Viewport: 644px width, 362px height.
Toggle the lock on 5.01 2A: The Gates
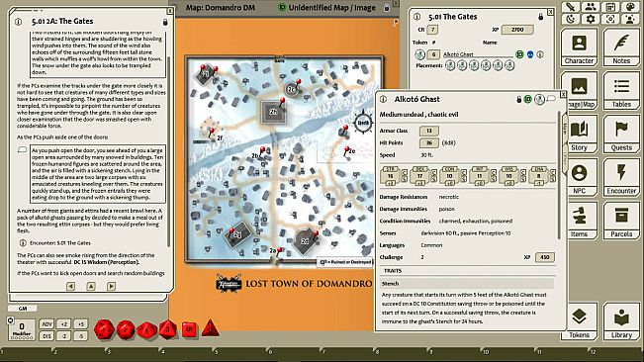point(165,22)
